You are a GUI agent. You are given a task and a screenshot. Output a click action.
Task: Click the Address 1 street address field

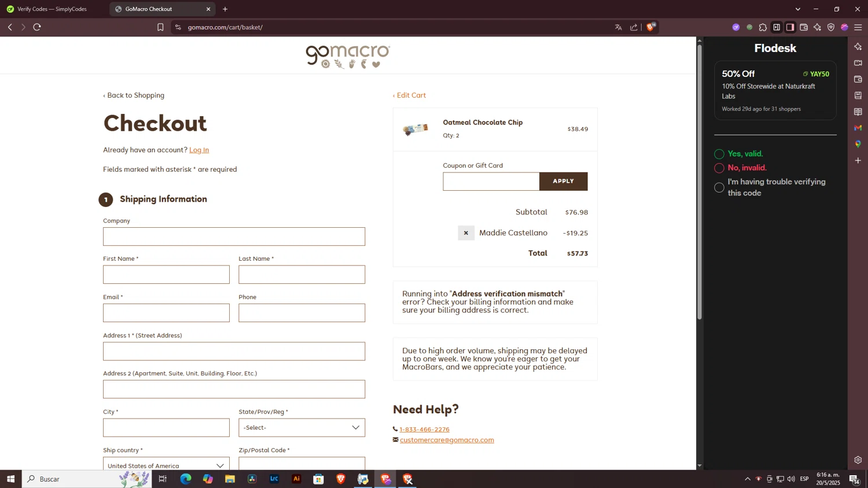click(234, 351)
